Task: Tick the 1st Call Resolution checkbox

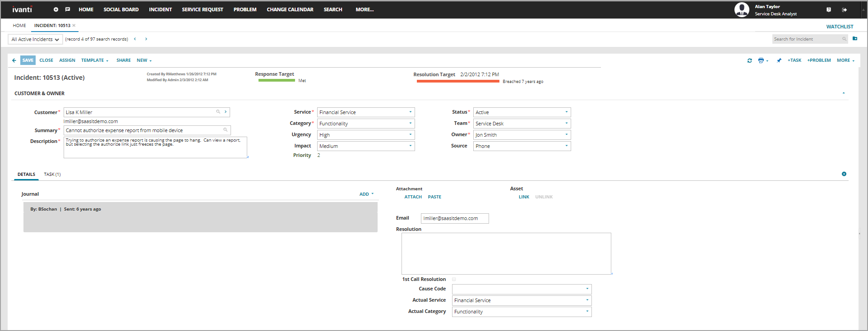Action: (x=454, y=280)
